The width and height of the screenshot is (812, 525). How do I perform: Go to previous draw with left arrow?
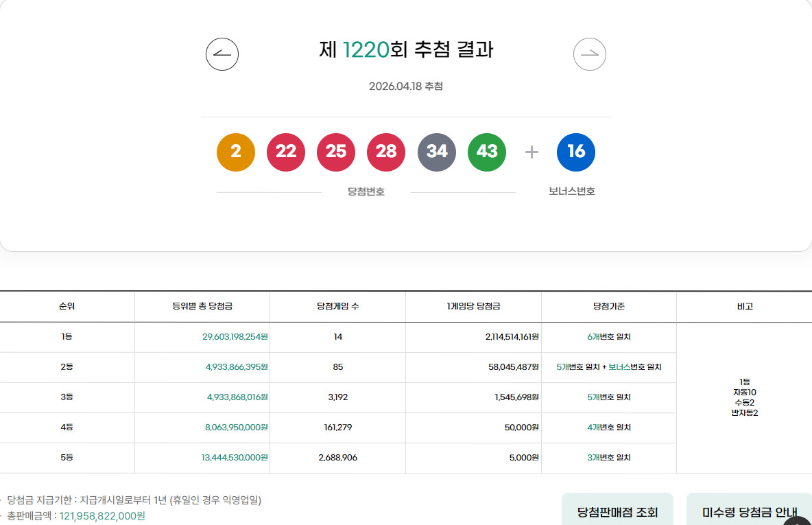click(222, 54)
